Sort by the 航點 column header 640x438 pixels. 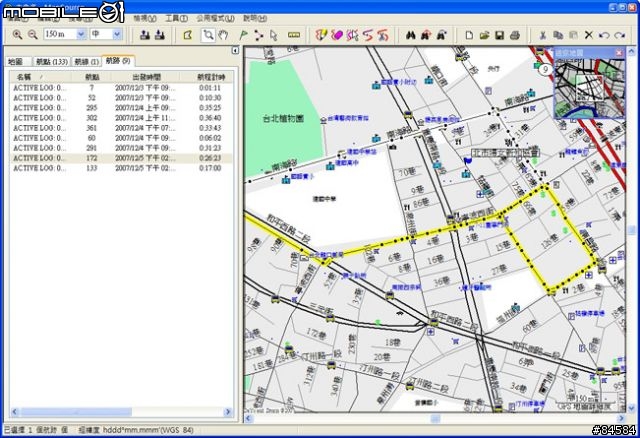(x=91, y=77)
